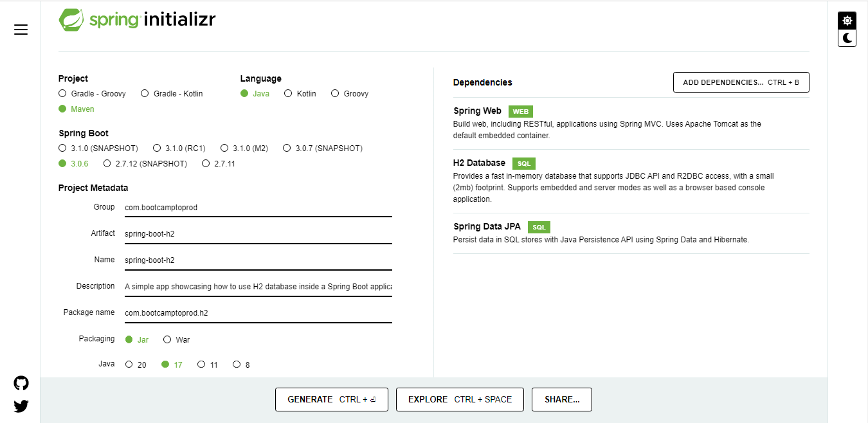Select Gradle - Kotlin as the project type
Viewport: 868px width, 423px height.
click(145, 93)
